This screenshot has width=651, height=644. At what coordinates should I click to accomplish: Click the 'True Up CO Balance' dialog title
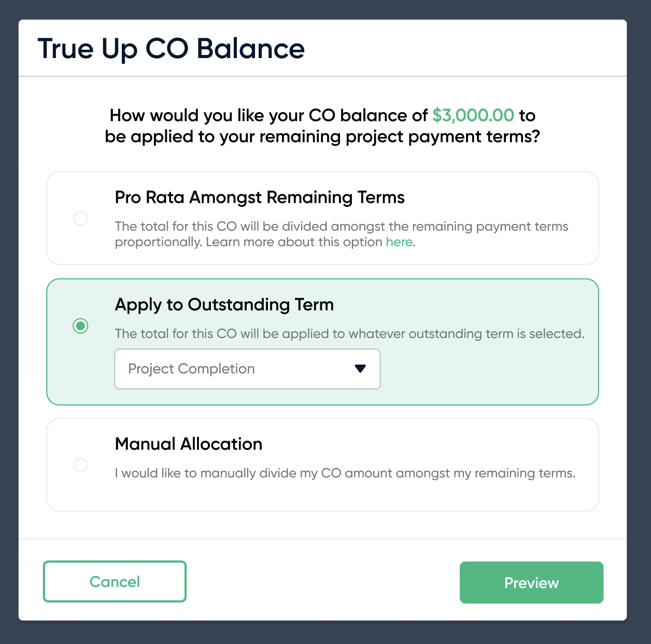tap(171, 49)
